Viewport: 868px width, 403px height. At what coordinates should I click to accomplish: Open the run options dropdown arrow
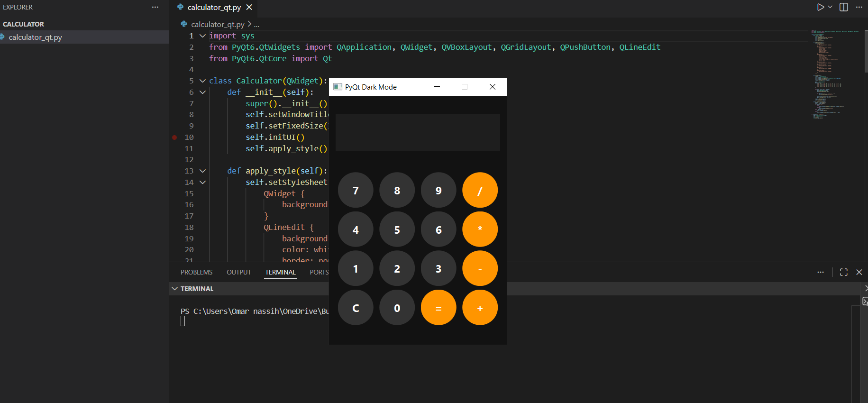[830, 7]
